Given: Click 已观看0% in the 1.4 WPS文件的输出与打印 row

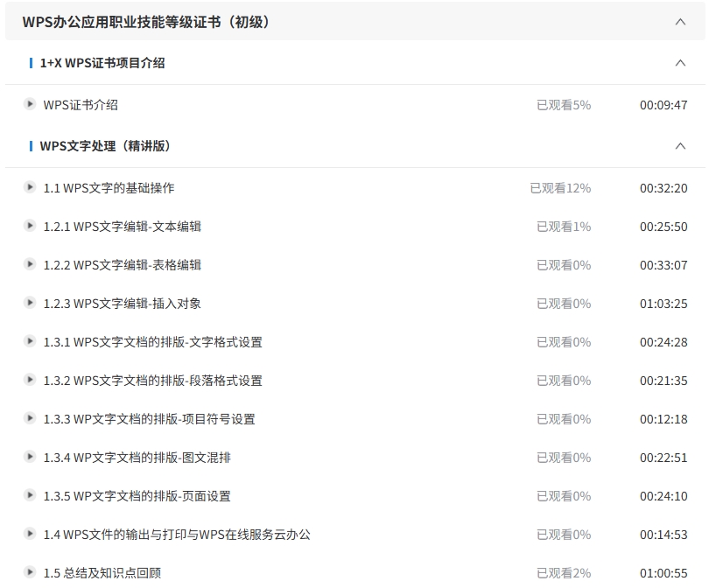Looking at the screenshot, I should (x=564, y=535).
